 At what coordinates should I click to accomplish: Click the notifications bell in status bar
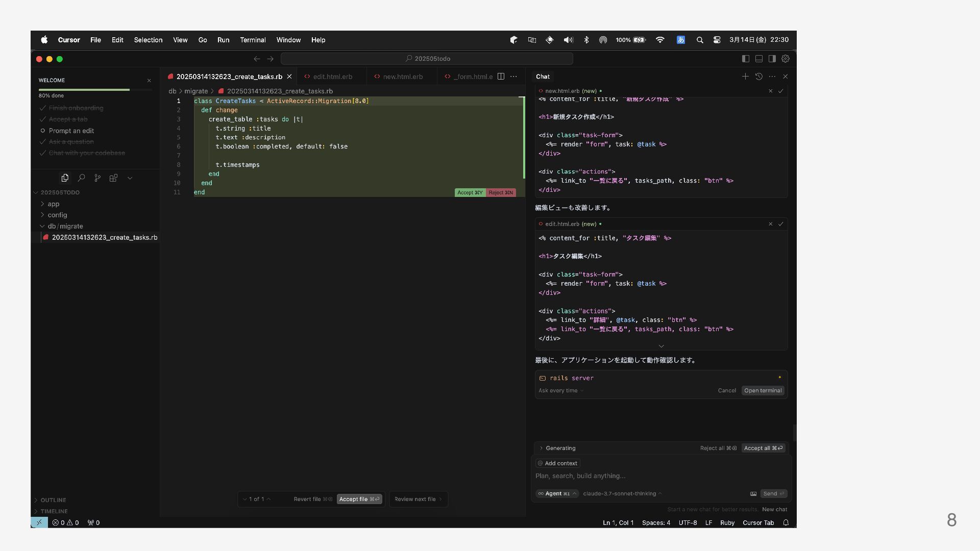coord(786,523)
